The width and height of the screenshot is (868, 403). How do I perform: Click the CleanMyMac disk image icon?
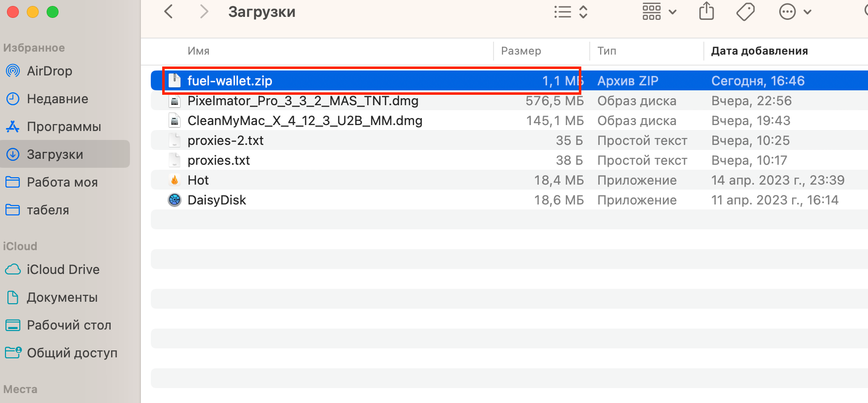[x=175, y=121]
